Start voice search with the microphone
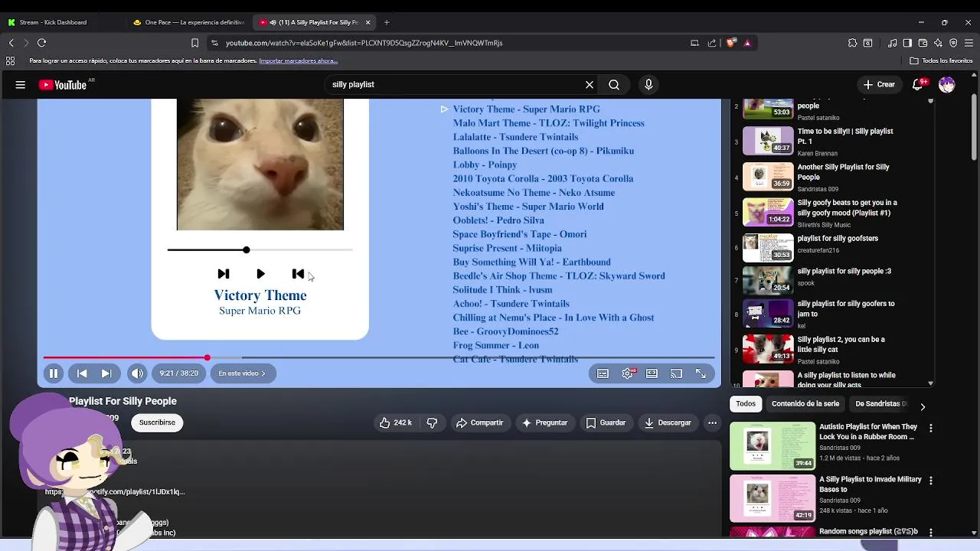 point(648,85)
